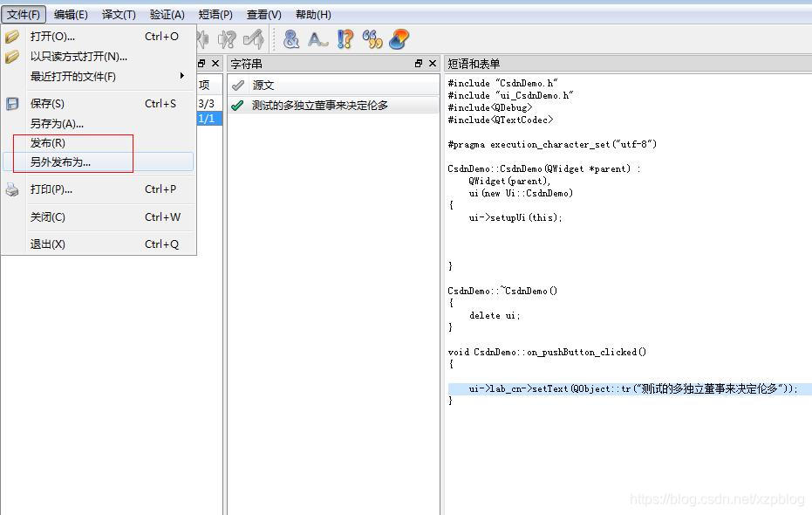
Task: Click #pragma execution_character_set line
Action: point(552,144)
